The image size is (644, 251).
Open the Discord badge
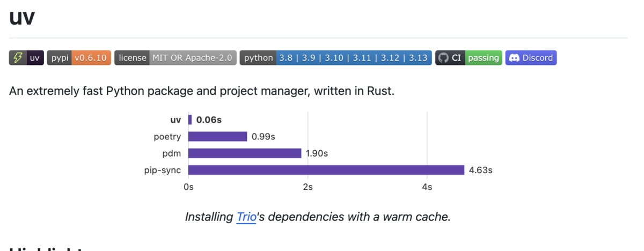click(531, 57)
